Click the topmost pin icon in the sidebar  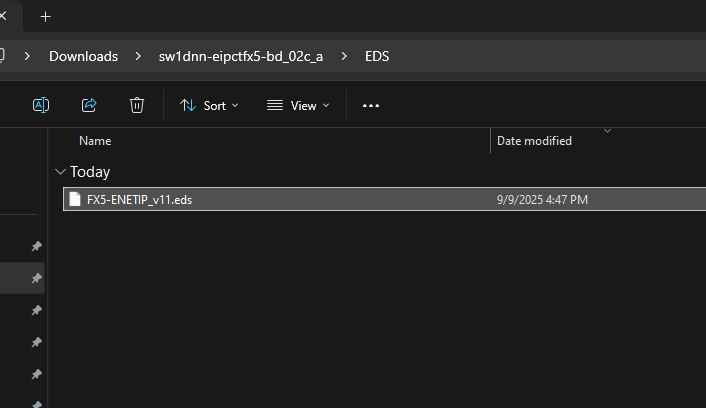pos(36,246)
